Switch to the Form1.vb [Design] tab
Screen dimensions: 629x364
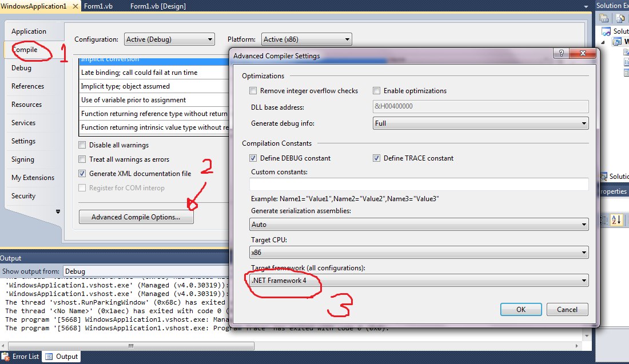(158, 6)
